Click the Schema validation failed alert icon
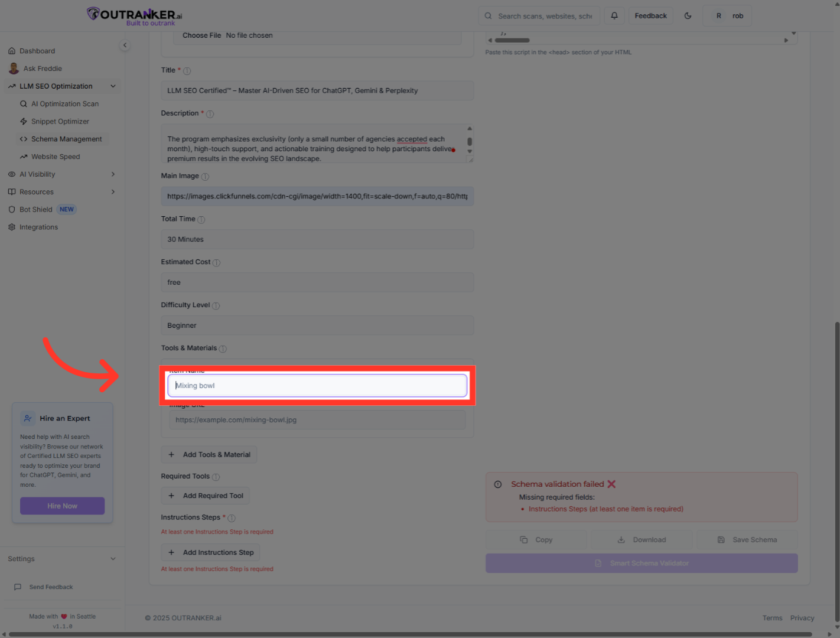This screenshot has height=638, width=840. tap(498, 484)
